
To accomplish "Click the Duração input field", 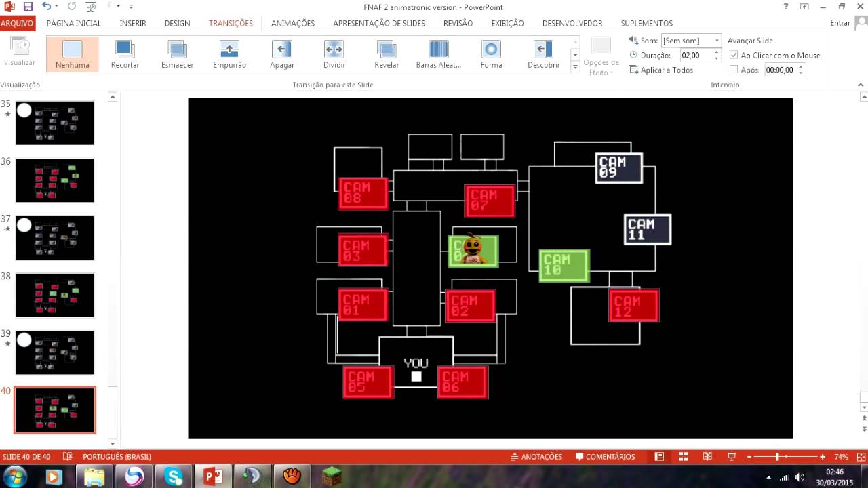I will tap(696, 55).
